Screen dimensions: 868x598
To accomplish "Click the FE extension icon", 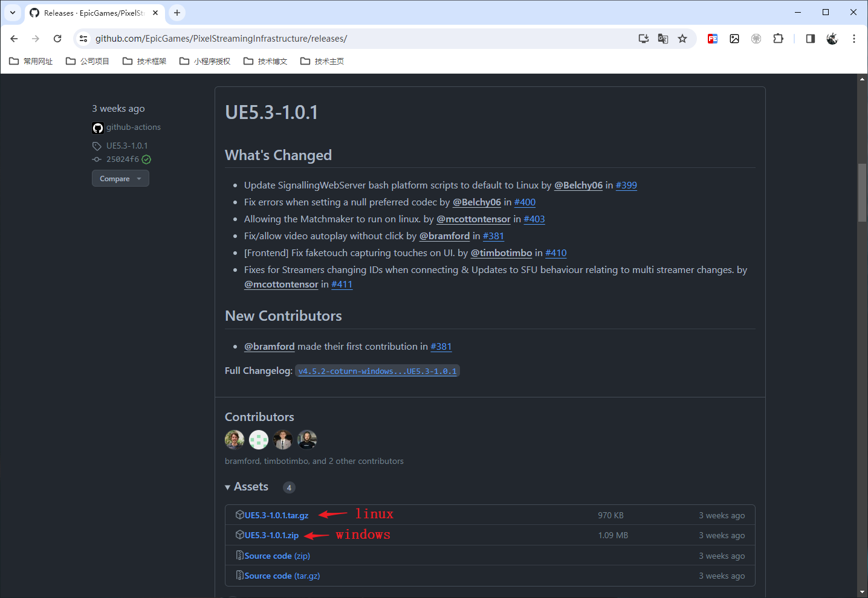I will (x=712, y=38).
